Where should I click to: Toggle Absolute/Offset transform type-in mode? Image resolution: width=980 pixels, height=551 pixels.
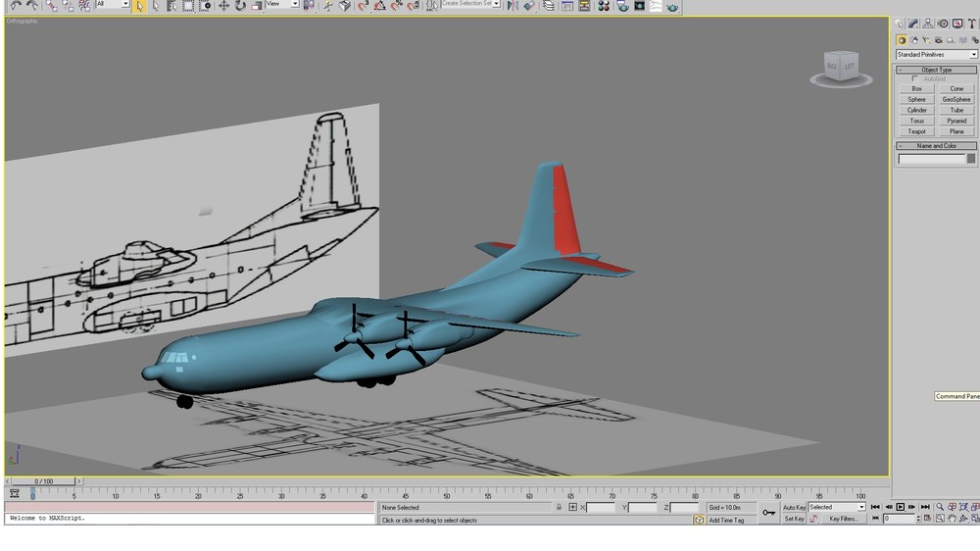pyautogui.click(x=572, y=507)
